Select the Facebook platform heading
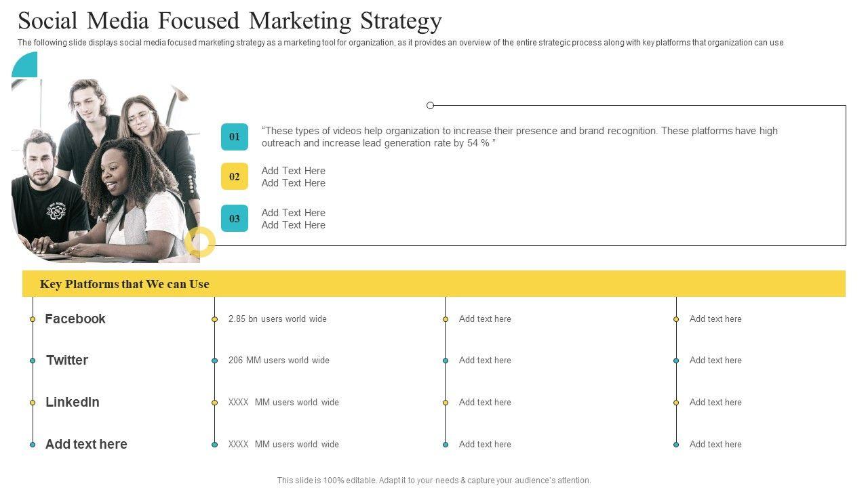 pyautogui.click(x=75, y=319)
